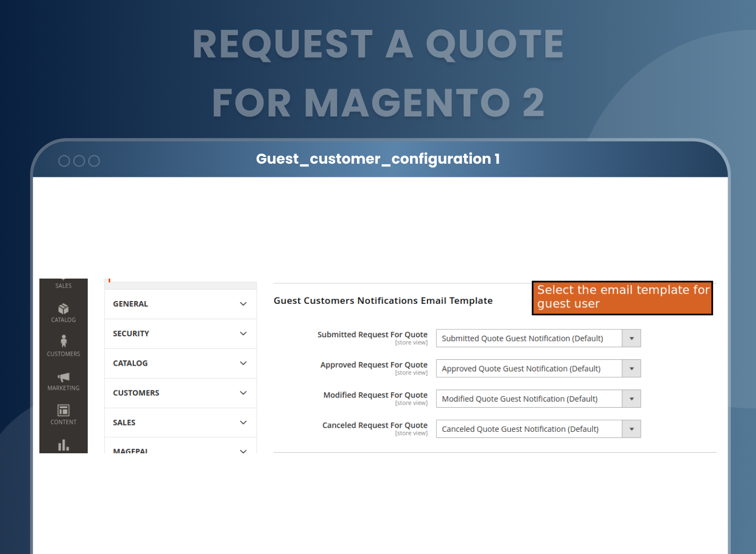Click the Submitted Request For Quote label

(372, 335)
